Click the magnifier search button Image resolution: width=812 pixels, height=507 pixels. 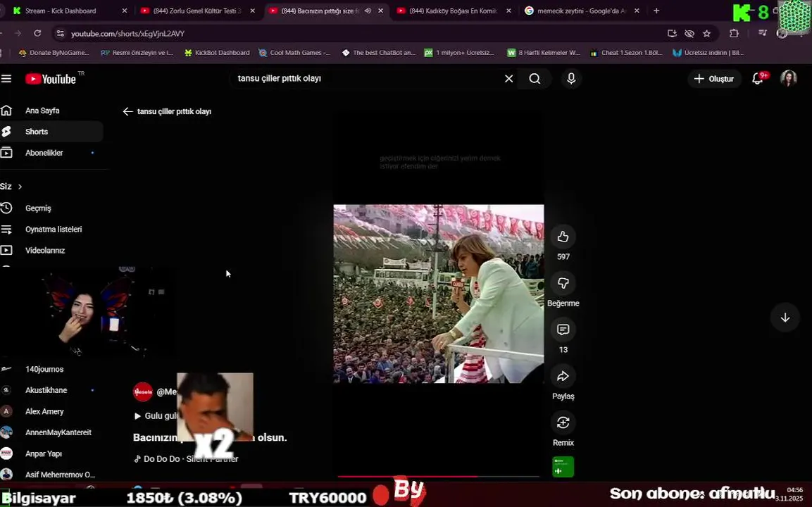click(535, 79)
